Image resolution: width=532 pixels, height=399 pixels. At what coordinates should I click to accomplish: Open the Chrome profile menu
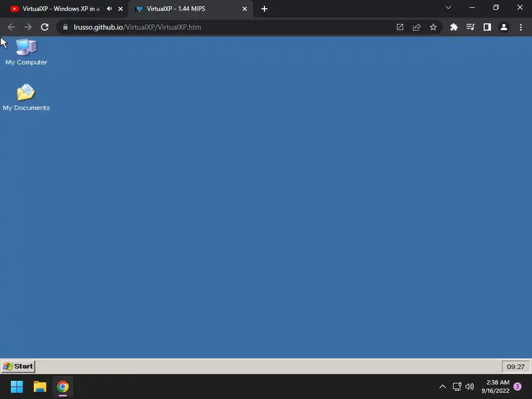(504, 27)
